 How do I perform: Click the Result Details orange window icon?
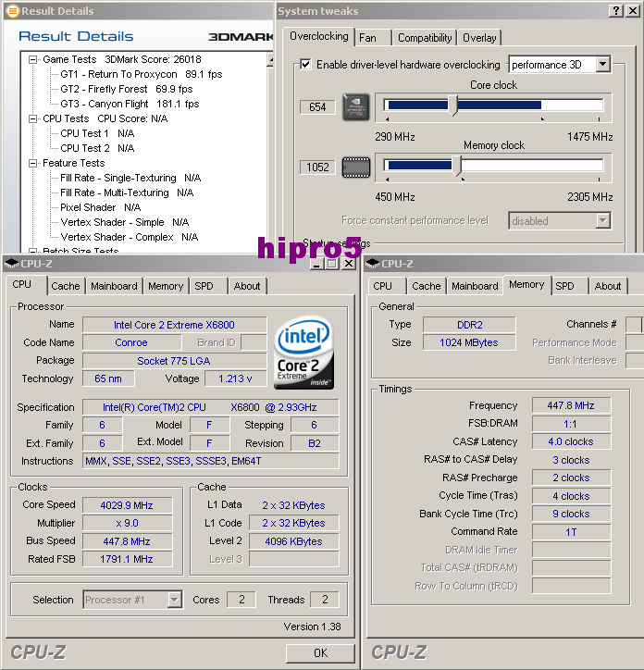click(13, 11)
